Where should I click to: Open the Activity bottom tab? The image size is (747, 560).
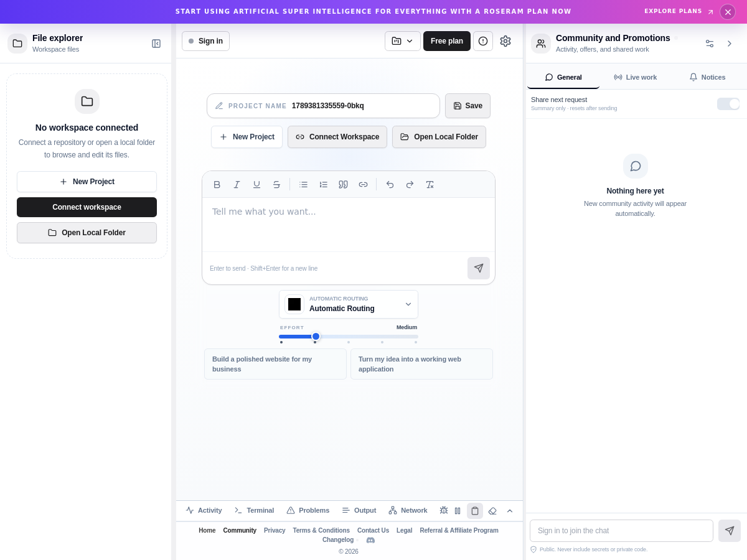[x=204, y=510]
